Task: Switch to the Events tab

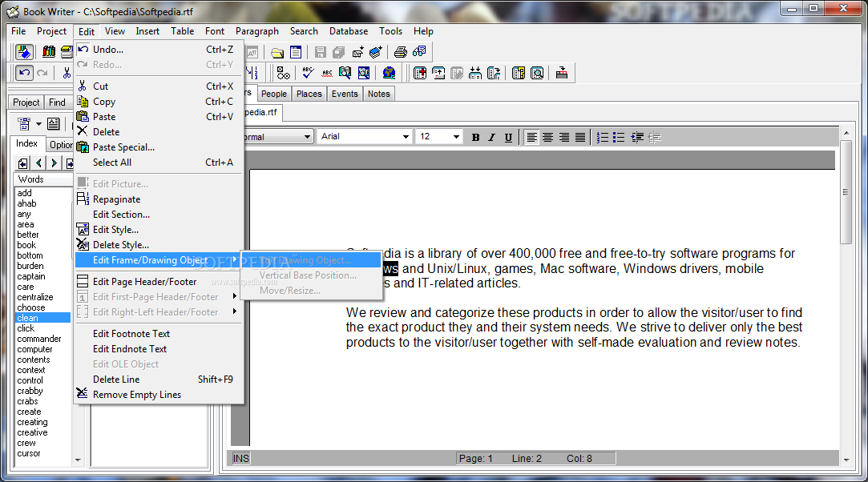Action: click(x=345, y=94)
